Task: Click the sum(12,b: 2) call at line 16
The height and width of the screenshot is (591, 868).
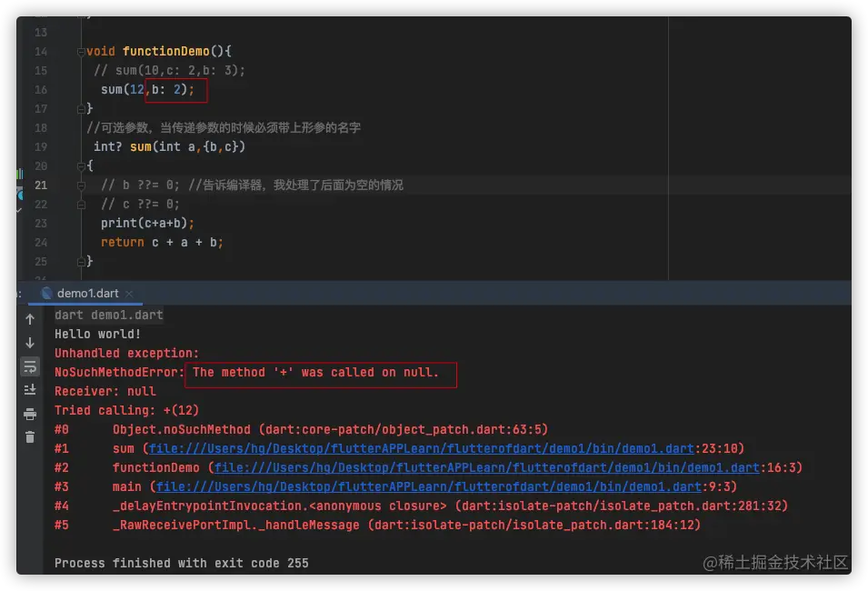Action: tap(147, 90)
